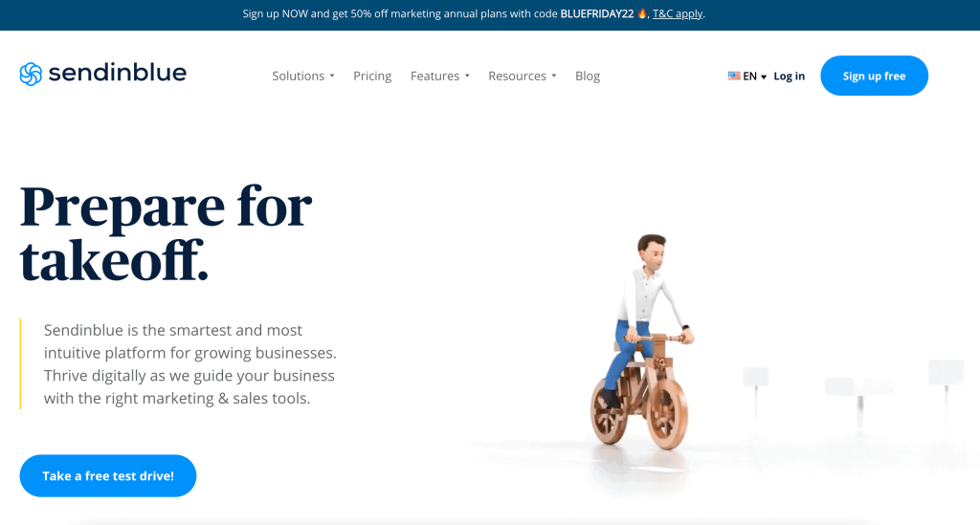Go to the Blog section
980x525 pixels.
click(x=588, y=76)
